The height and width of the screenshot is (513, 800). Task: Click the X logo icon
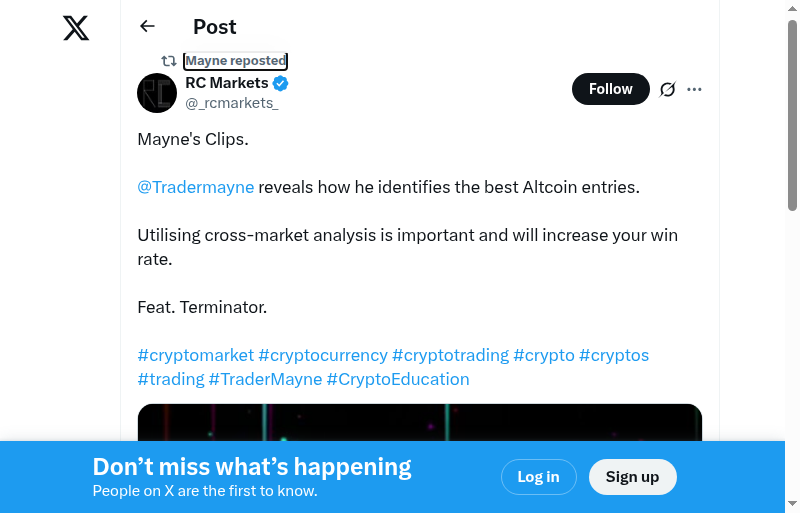76,28
